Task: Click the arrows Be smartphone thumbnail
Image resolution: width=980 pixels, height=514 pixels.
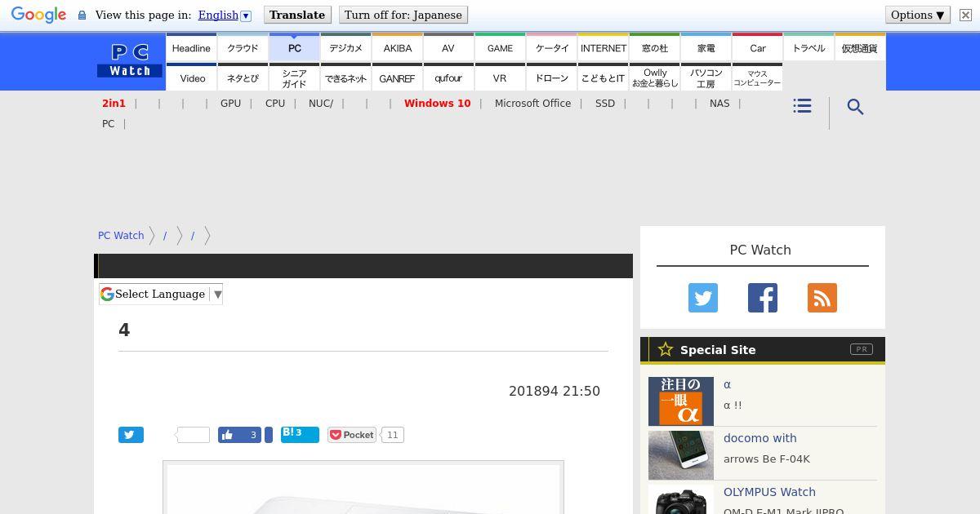Action: 681,455
